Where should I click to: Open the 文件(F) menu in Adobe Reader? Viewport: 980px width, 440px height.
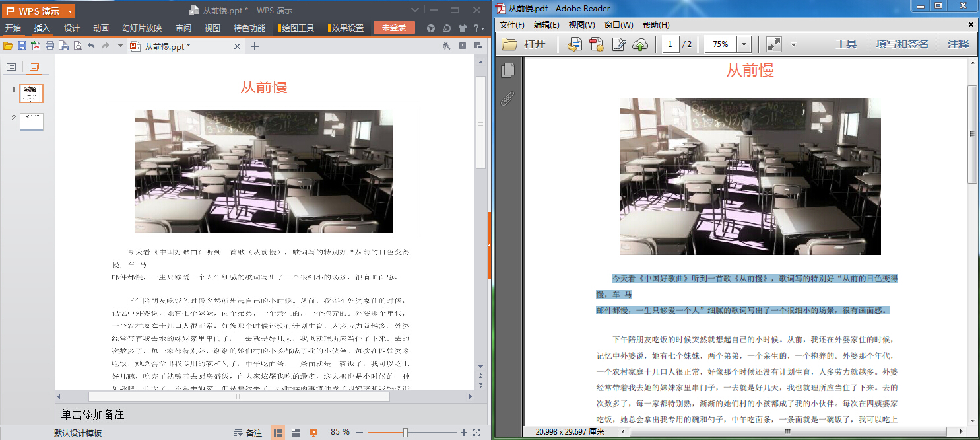click(511, 25)
